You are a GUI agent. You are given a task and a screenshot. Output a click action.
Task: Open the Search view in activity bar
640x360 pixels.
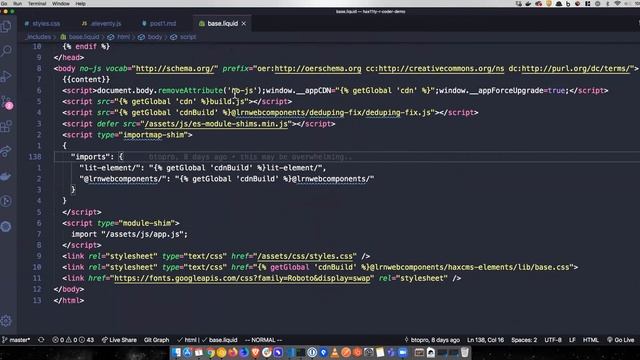(x=6, y=51)
